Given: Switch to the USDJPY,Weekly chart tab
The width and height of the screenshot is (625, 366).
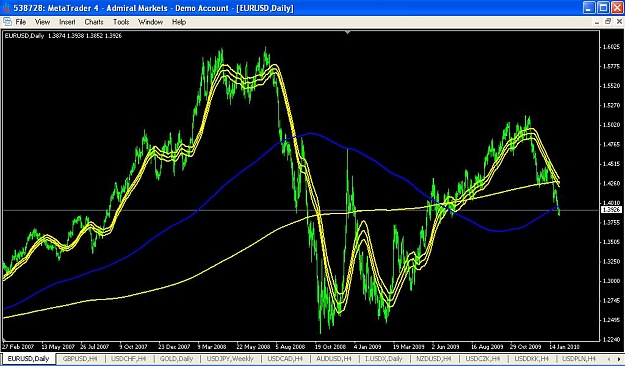Looking at the screenshot, I should click(230, 358).
